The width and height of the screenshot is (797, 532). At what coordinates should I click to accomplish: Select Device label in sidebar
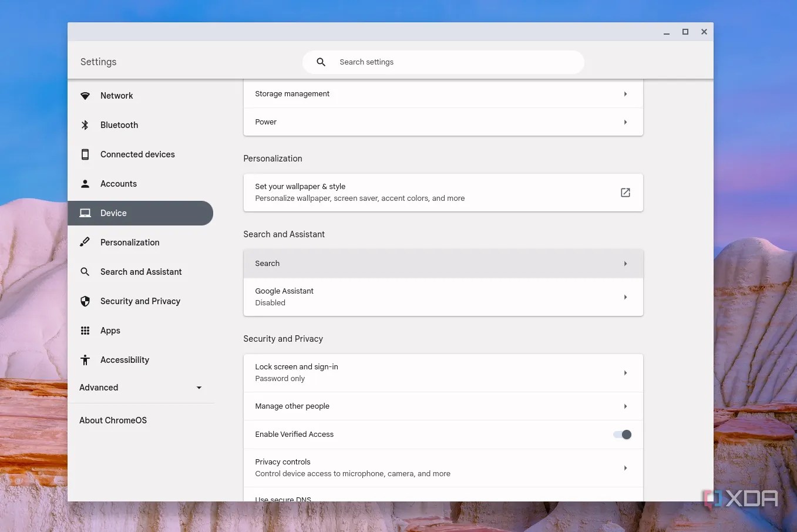coord(113,213)
